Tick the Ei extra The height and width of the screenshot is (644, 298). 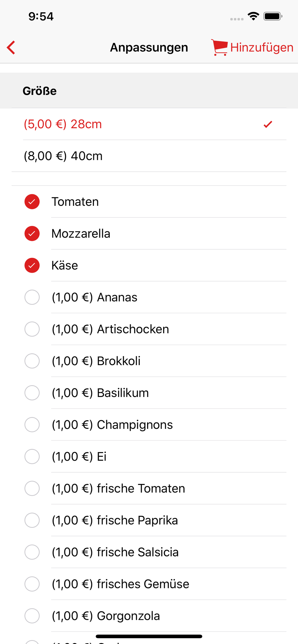(x=32, y=457)
